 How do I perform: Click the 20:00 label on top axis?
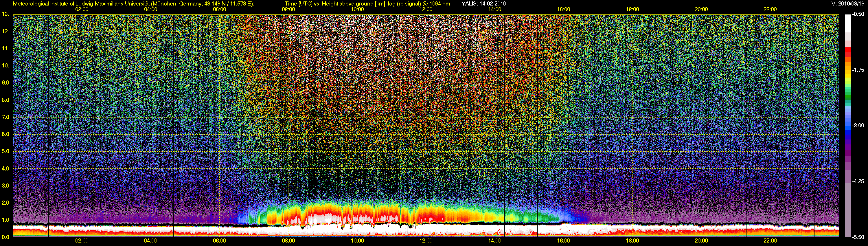(701, 10)
